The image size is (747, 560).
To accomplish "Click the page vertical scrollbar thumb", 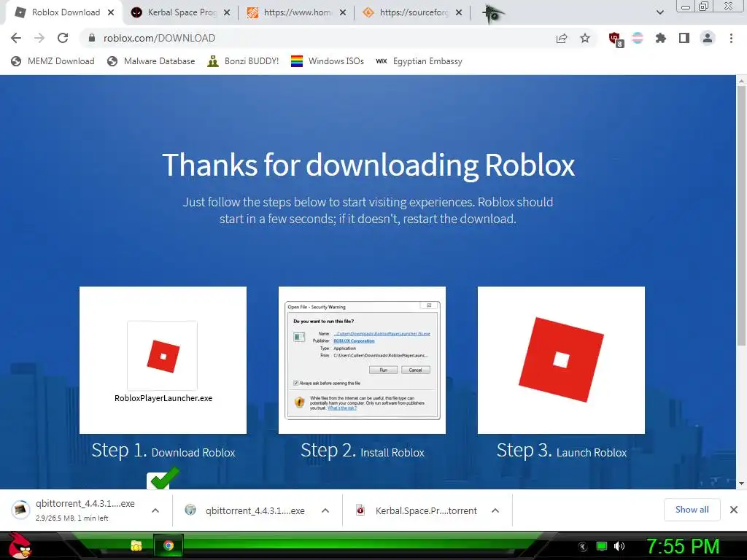I will click(741, 217).
